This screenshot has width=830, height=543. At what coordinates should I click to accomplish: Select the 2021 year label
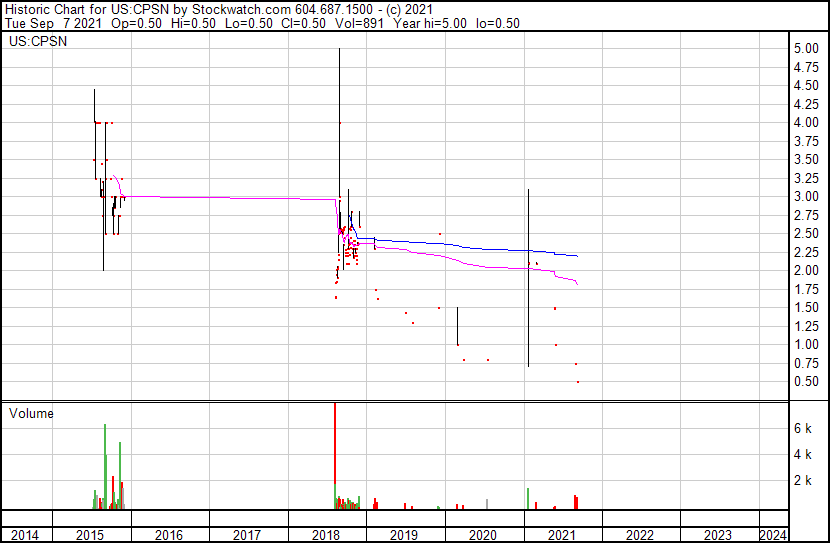click(x=562, y=535)
